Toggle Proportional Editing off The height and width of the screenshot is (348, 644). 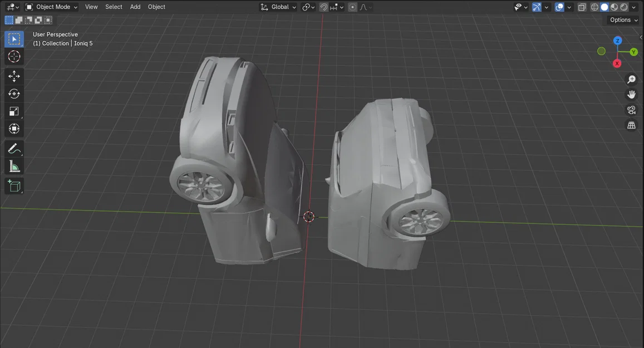click(351, 7)
